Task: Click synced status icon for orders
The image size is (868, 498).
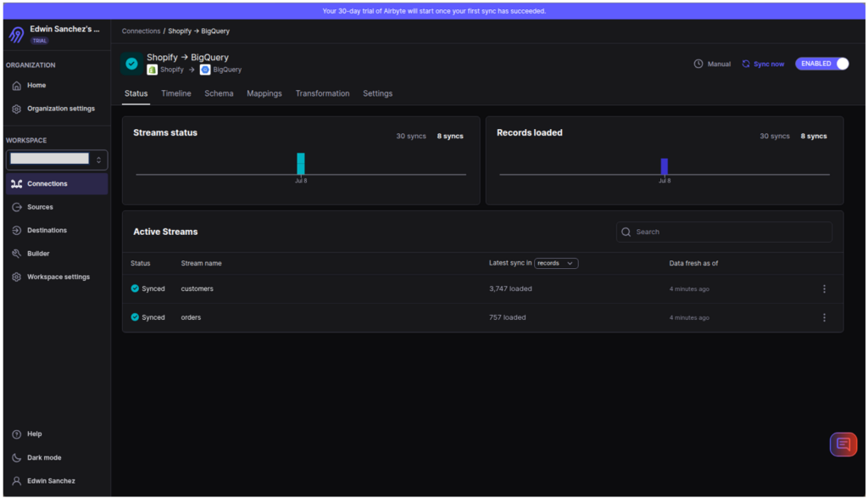Action: 135,317
